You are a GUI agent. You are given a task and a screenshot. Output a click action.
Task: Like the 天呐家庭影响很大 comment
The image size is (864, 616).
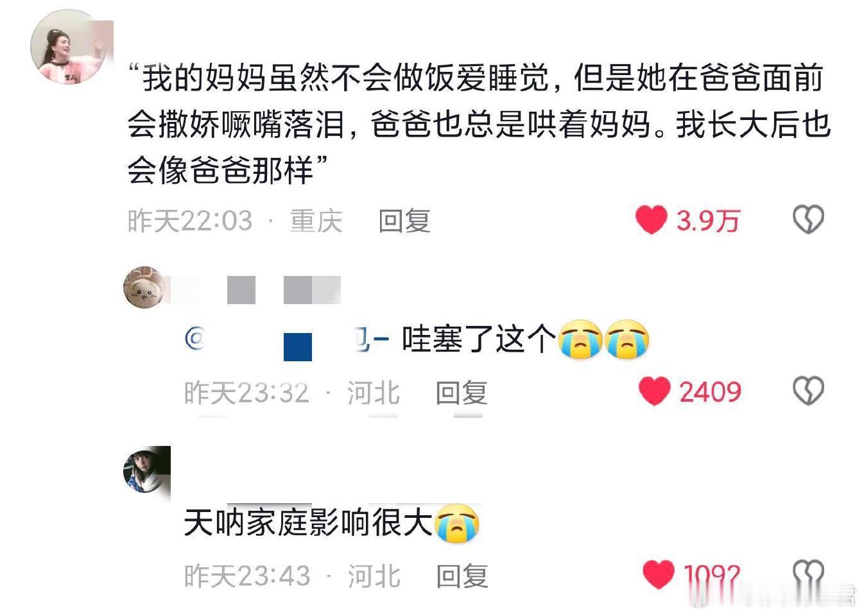(x=658, y=574)
